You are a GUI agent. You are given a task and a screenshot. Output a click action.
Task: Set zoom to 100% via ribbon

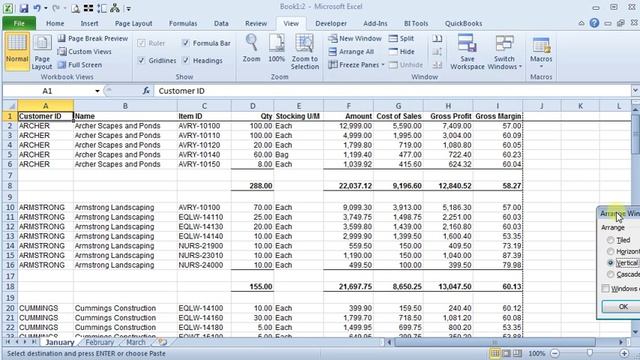(276, 48)
